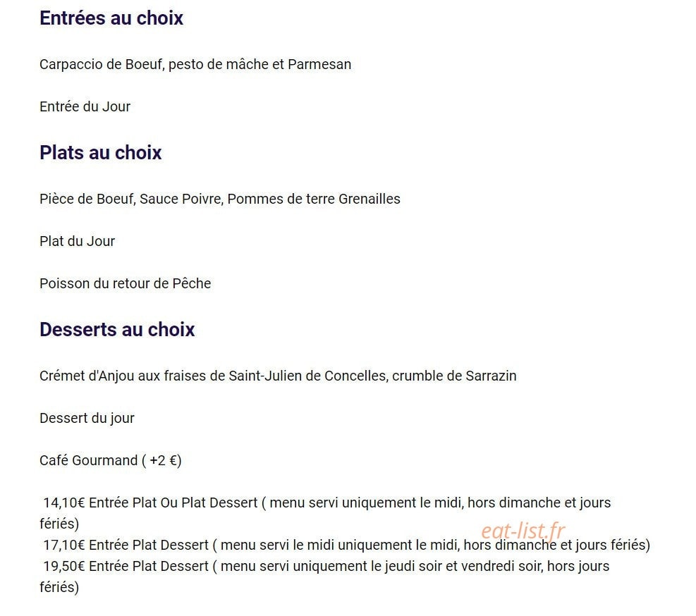Click the 'Plat du Jour' text
This screenshot has width=696, height=616.
pyautogui.click(x=78, y=241)
